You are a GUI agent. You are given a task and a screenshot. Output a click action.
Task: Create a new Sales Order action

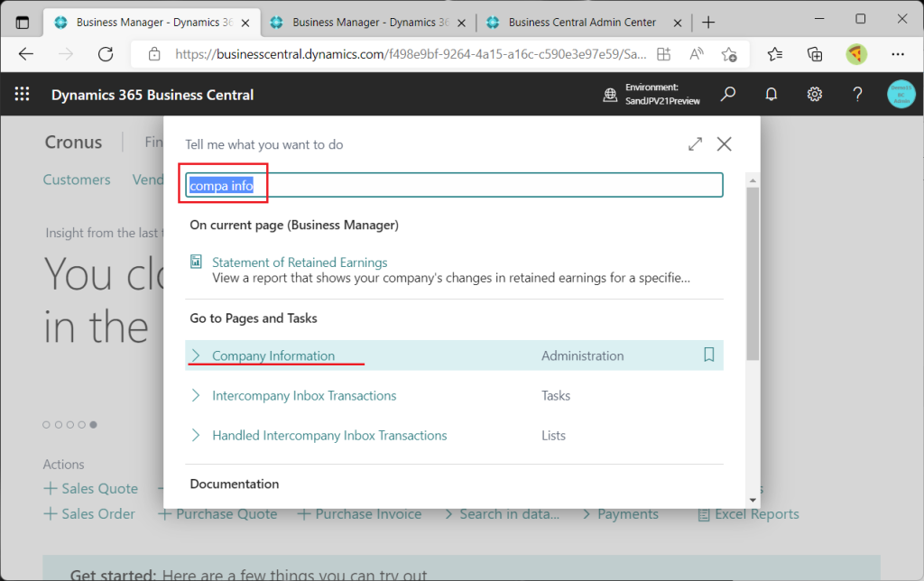(89, 514)
